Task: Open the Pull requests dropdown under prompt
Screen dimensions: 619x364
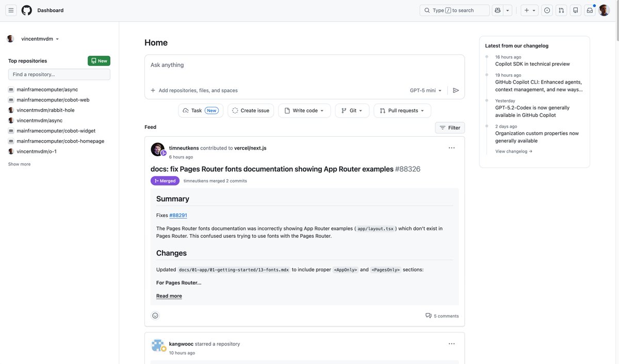Action: 402,110
